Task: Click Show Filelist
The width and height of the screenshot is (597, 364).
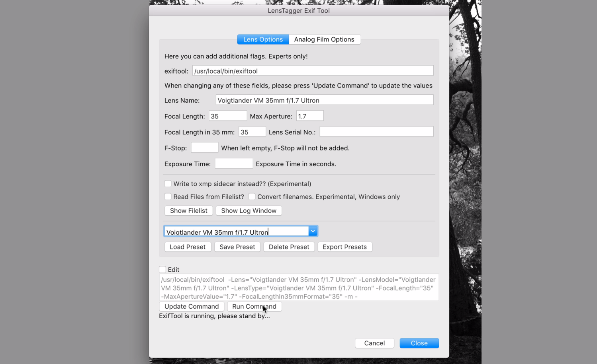Action: pos(188,210)
